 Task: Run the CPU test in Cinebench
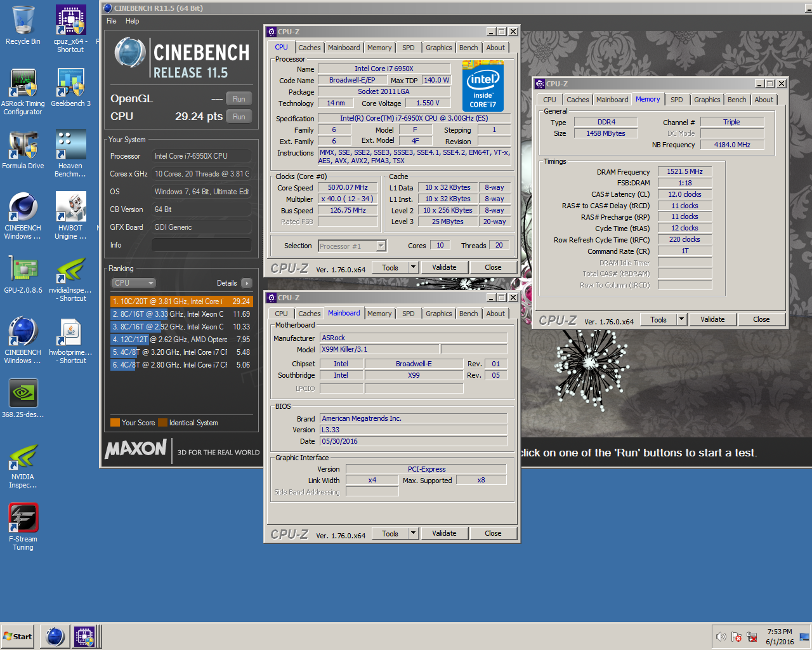(x=239, y=117)
